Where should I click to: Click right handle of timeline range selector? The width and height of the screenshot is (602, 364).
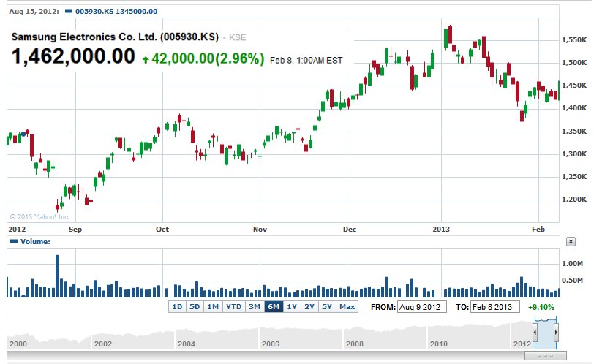point(556,332)
